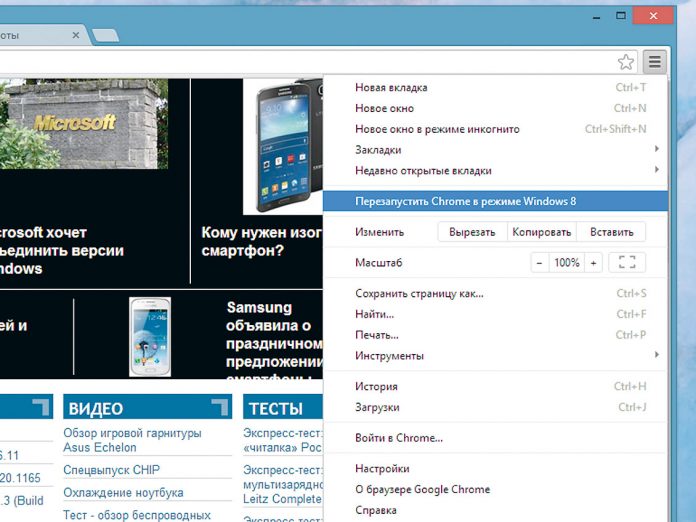Click the fullscreen icon next to zoom
The height and width of the screenshot is (522, 696).
tap(627, 263)
